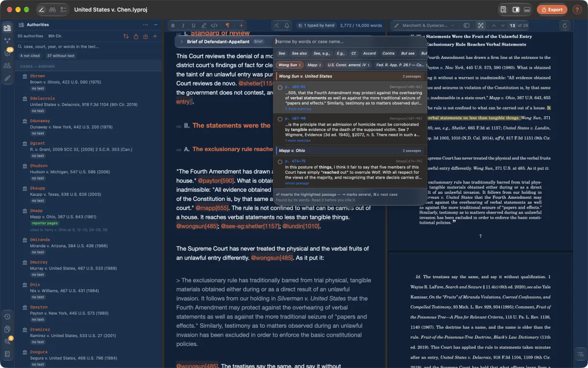The image size is (588, 368).
Task: Refresh the preview pane
Action: [x=565, y=26]
